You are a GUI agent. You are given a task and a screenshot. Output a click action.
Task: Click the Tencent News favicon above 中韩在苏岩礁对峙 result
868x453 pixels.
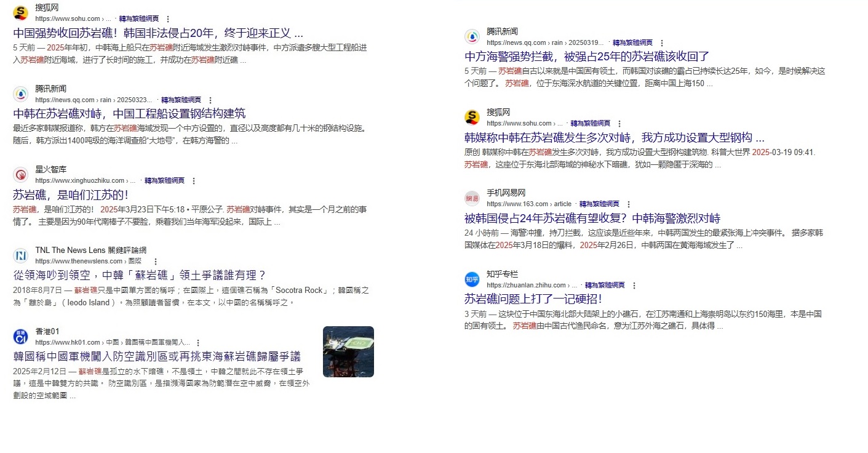pyautogui.click(x=20, y=94)
